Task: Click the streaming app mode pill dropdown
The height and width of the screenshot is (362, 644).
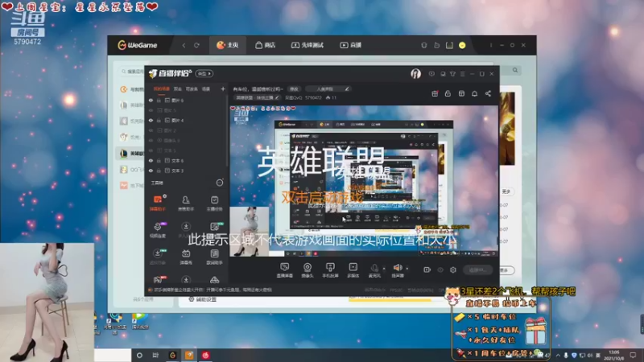Action: [204, 73]
